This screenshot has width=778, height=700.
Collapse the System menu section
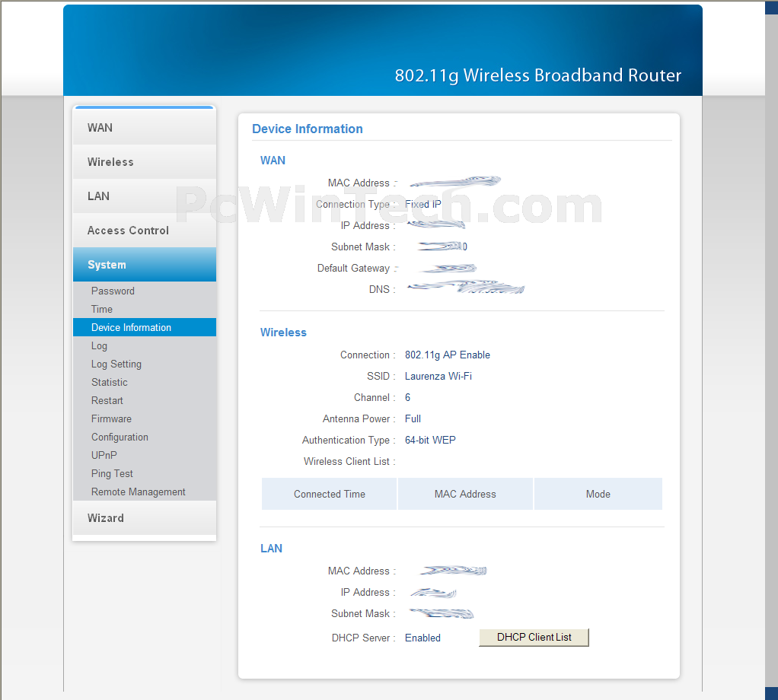click(145, 264)
